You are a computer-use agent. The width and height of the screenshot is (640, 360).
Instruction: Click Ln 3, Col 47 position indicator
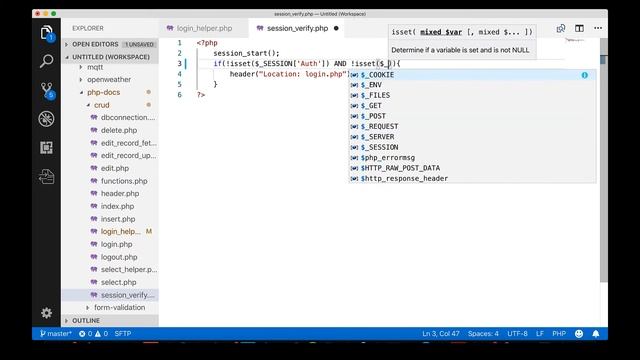point(441,333)
